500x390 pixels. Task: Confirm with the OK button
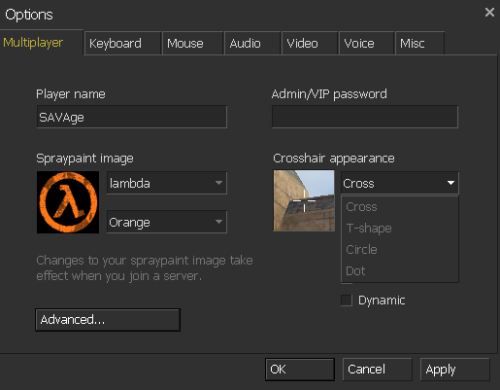pos(300,369)
